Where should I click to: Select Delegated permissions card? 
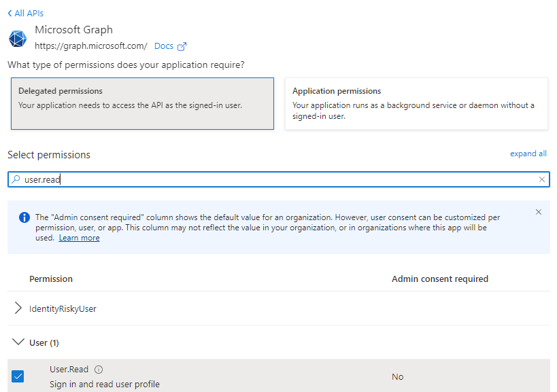[x=142, y=103]
